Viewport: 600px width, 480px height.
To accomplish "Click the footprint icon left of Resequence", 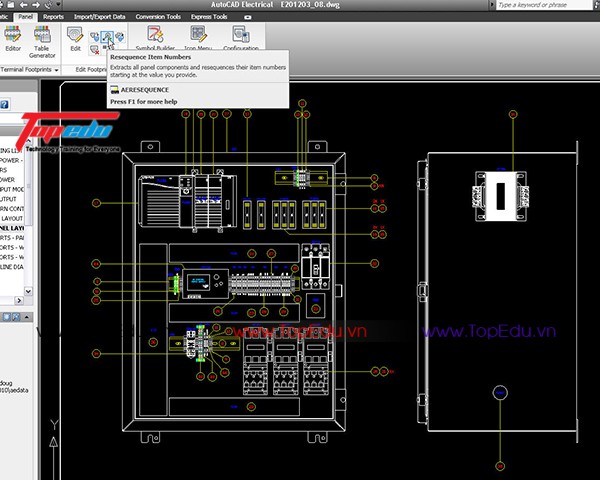I will click(95, 37).
